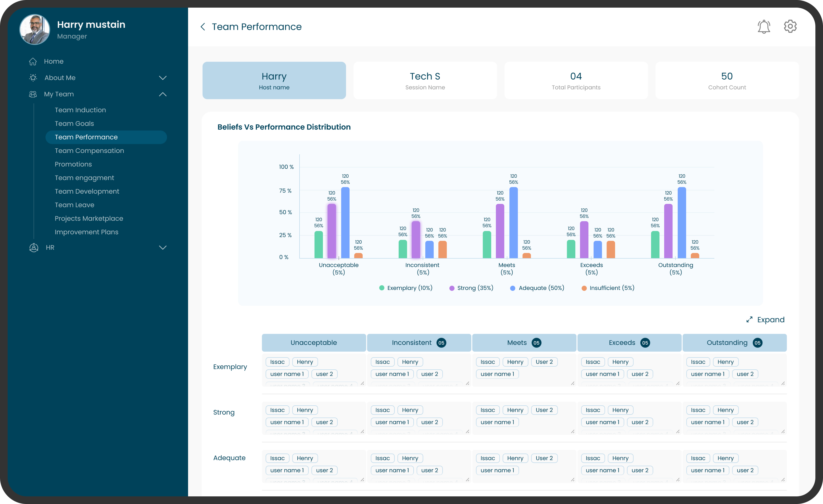
Task: Click the 05 badge on Meets
Action: [x=537, y=343]
